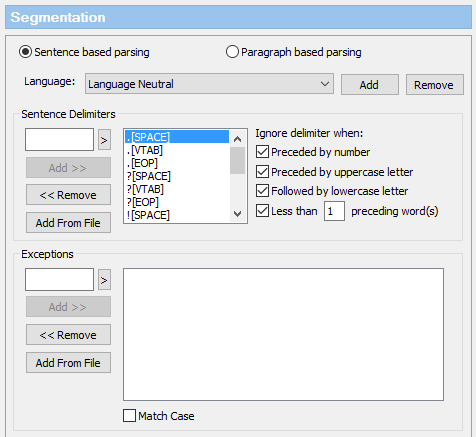Image resolution: width=476 pixels, height=437 pixels.
Task: Click Add From File under Exceptions
Action: click(68, 363)
